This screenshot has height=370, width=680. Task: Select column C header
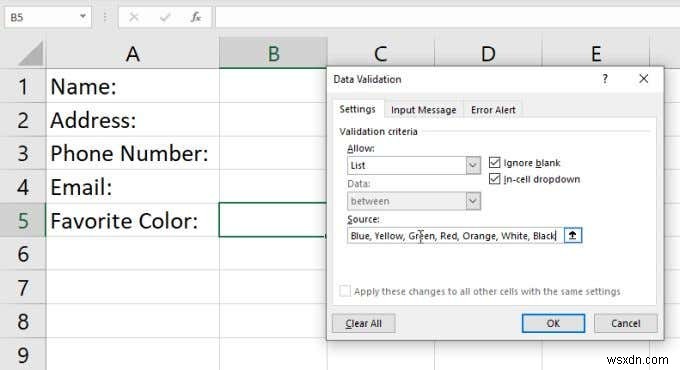(380, 53)
